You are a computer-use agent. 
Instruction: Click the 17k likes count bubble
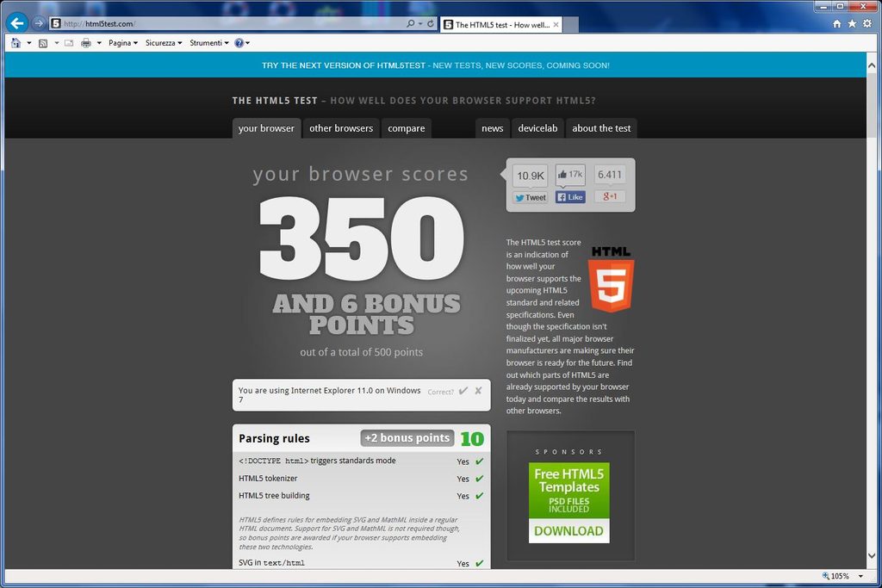pos(570,174)
